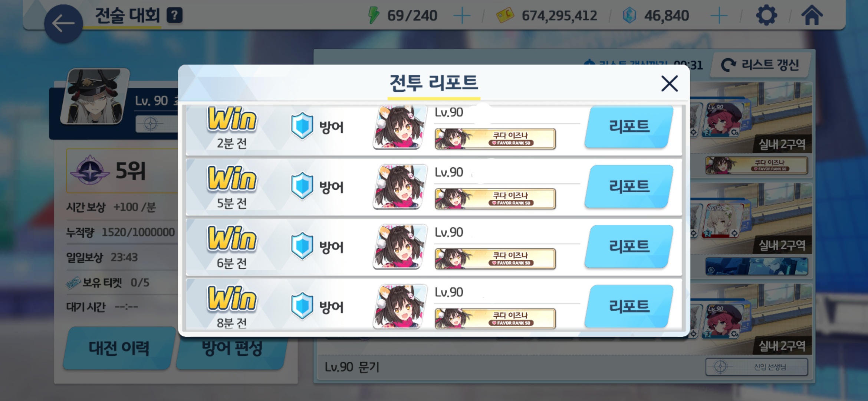Viewport: 868px width, 401px height.
Task: Open report for the win 8 minutes ago
Action: pyautogui.click(x=629, y=306)
